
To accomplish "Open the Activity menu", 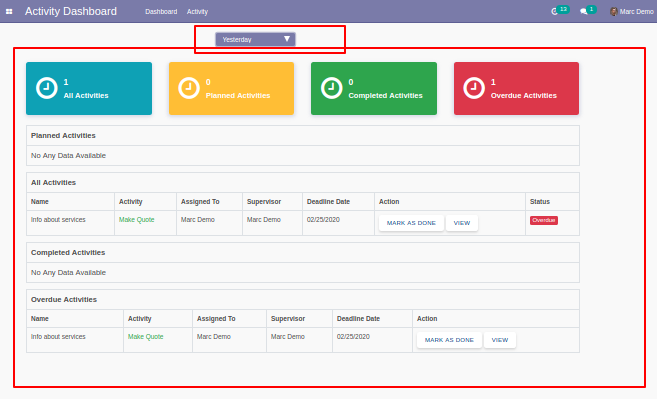I will click(x=197, y=12).
